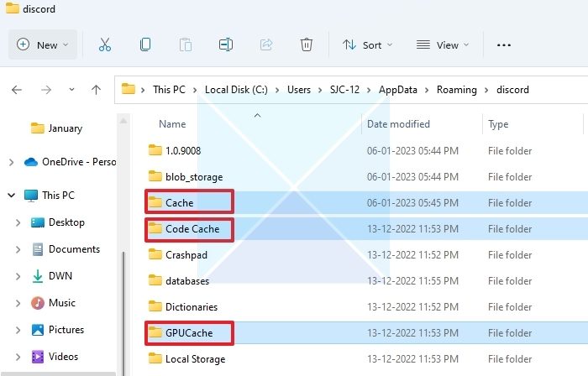The height and width of the screenshot is (376, 588).
Task: Expand chevron after Users breadcrumb
Action: click(320, 91)
